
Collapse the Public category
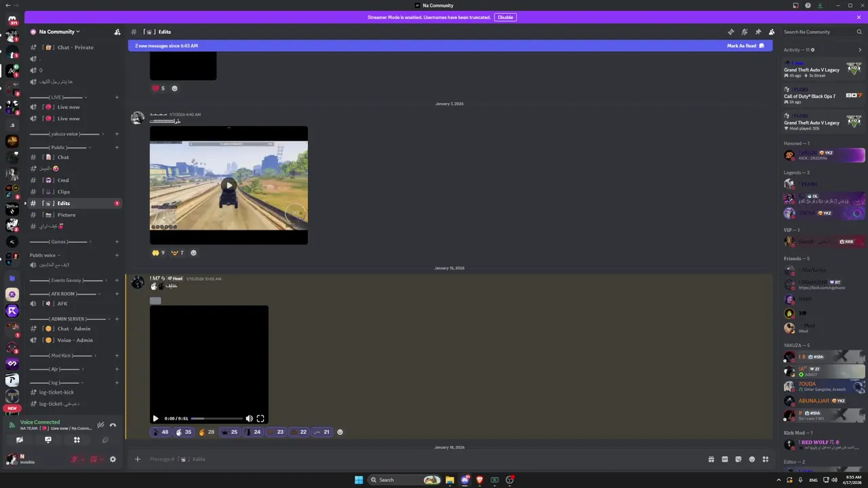click(x=59, y=147)
